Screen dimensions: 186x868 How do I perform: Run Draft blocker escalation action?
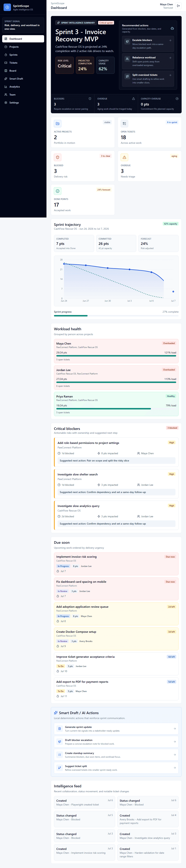[116, 742]
